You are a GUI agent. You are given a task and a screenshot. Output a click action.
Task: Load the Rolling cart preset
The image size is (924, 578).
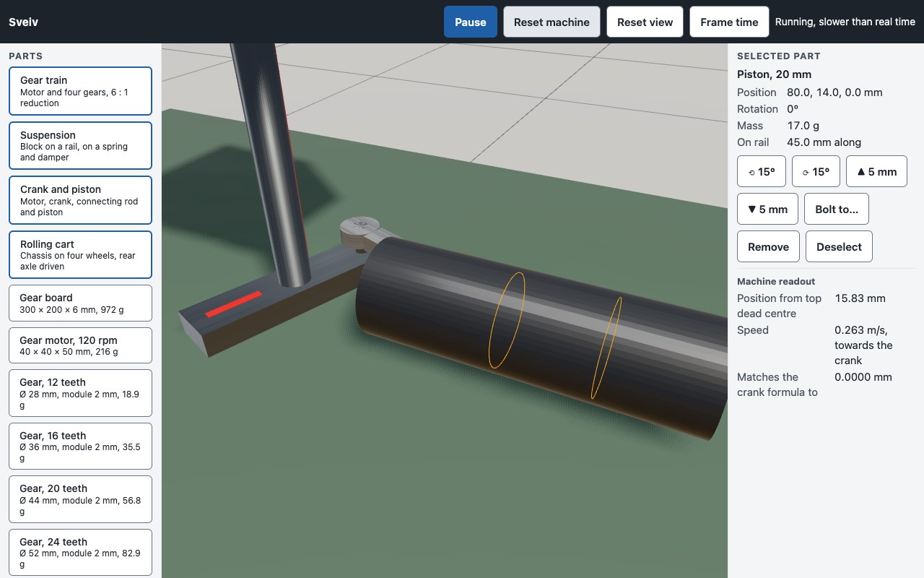pyautogui.click(x=80, y=255)
